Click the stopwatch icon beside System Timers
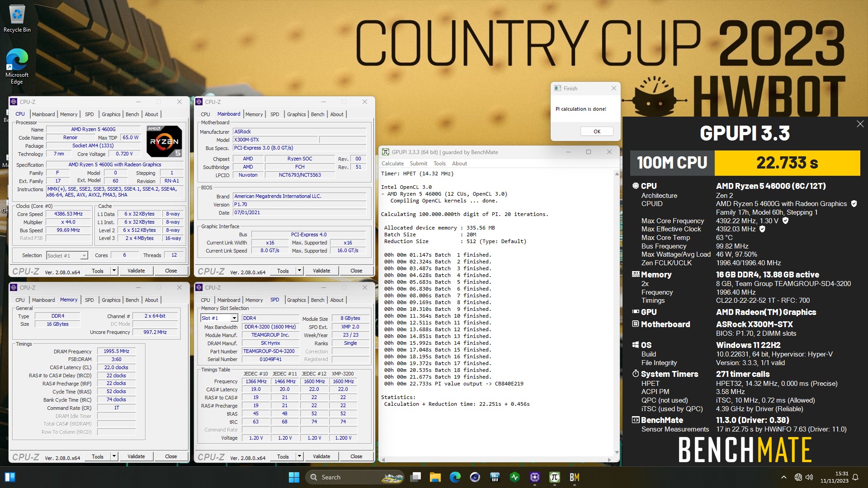Screen dimensions: 868x488 (x=635, y=374)
